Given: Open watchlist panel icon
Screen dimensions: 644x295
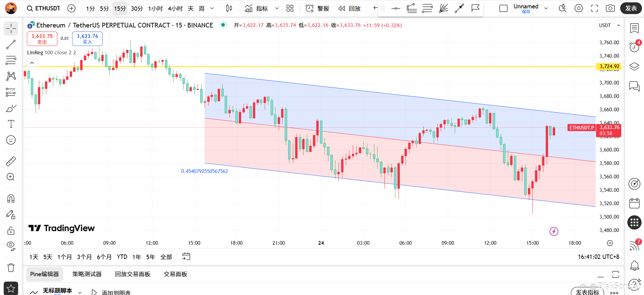Looking at the screenshot, I should [634, 28].
